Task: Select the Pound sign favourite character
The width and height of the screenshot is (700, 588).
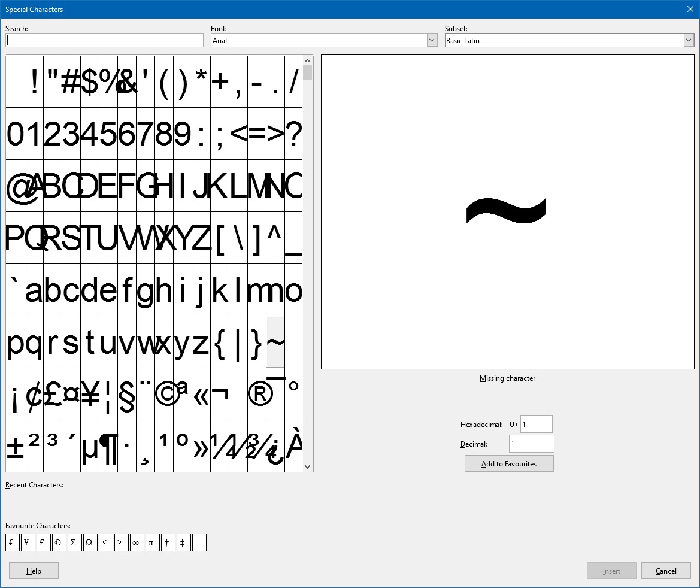Action: click(x=43, y=542)
